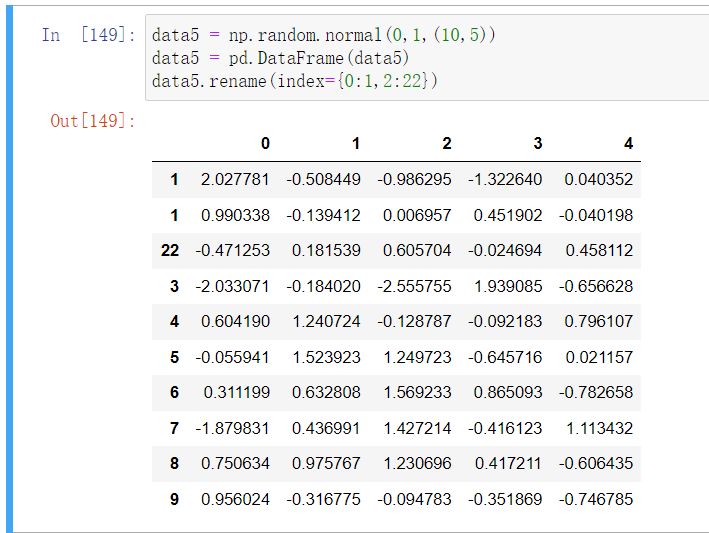Select column header 3

pyautogui.click(x=538, y=143)
